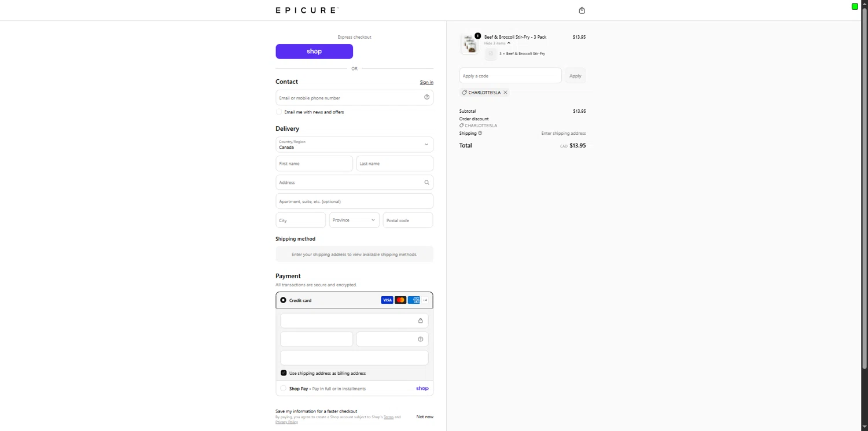Click the Visa card logo
This screenshot has height=431, width=868.
click(x=387, y=300)
